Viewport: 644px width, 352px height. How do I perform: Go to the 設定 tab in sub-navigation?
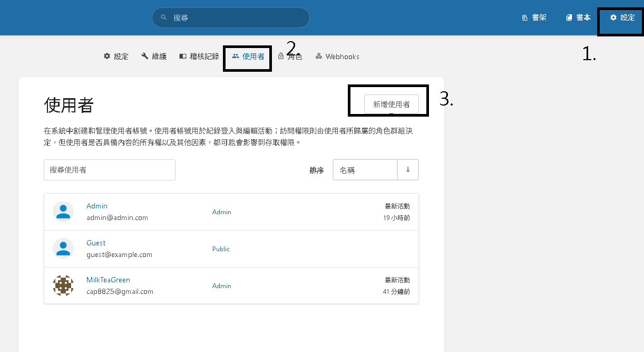coord(116,56)
